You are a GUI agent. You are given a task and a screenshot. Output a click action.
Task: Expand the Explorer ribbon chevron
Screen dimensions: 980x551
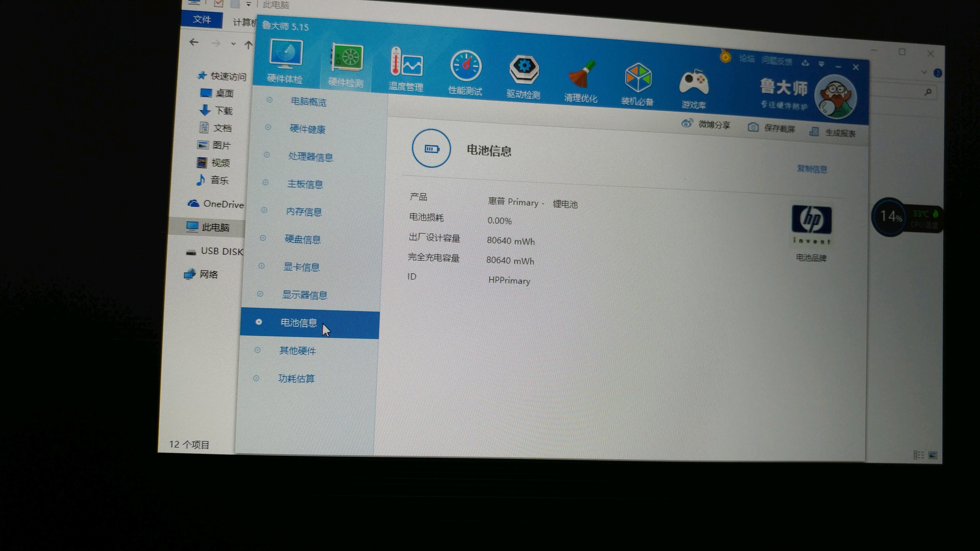click(x=924, y=72)
